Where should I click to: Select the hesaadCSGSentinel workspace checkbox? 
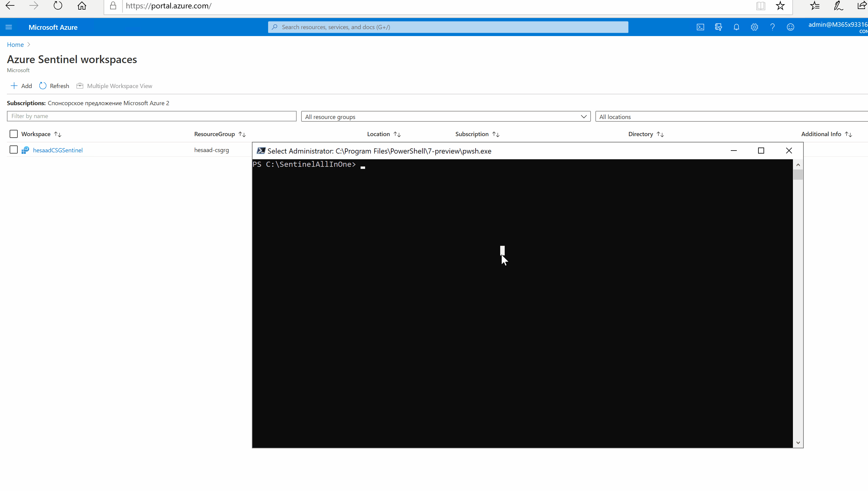tap(13, 150)
